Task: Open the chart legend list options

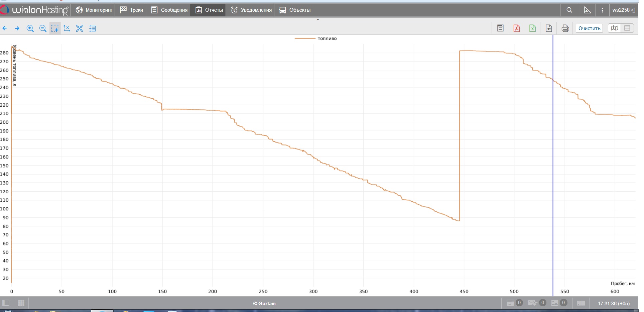Action: 93,28
